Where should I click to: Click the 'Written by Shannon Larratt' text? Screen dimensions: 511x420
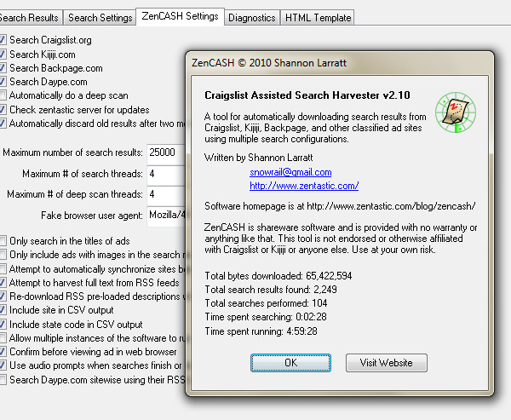click(258, 158)
